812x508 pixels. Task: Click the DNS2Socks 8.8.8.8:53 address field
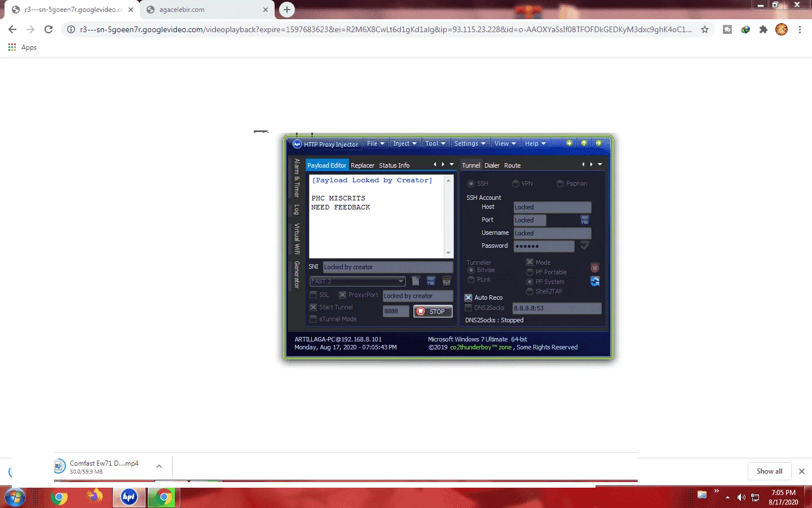coord(557,308)
